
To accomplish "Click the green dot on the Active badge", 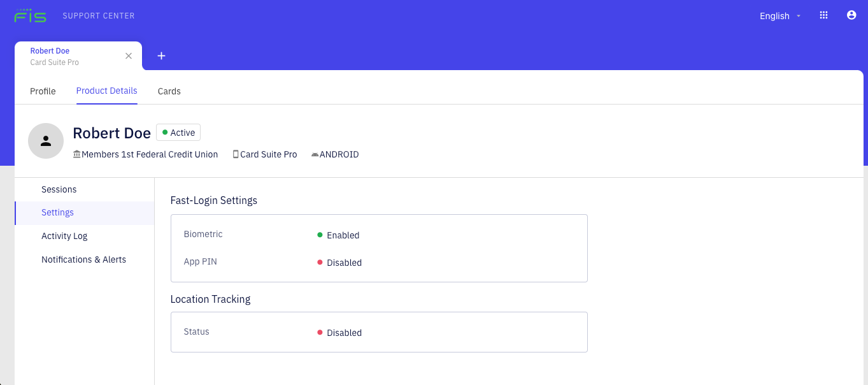I will click(x=164, y=132).
